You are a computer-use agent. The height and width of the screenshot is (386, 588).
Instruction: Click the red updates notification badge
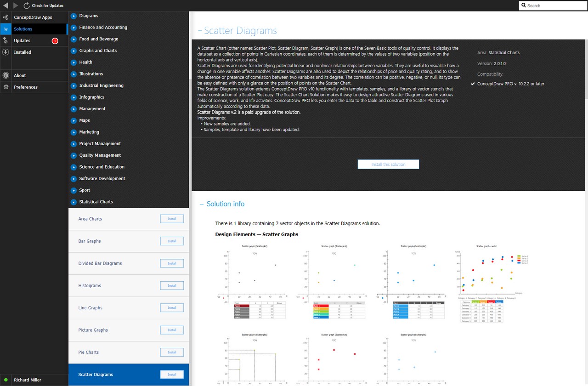tap(55, 41)
